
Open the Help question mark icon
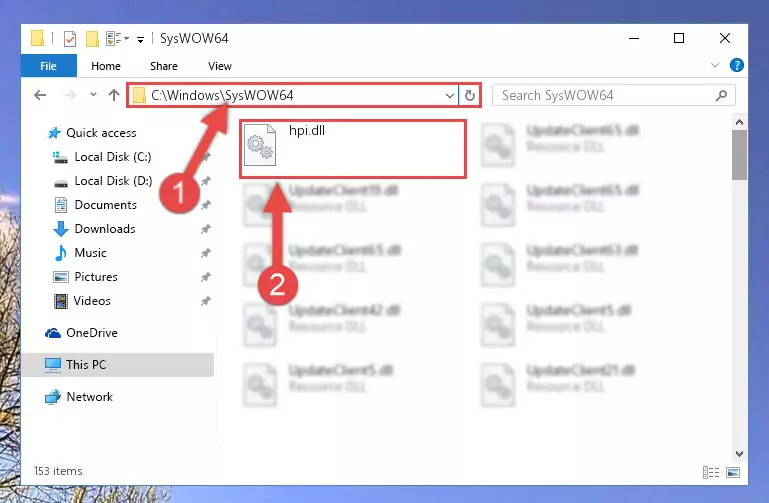pos(737,65)
